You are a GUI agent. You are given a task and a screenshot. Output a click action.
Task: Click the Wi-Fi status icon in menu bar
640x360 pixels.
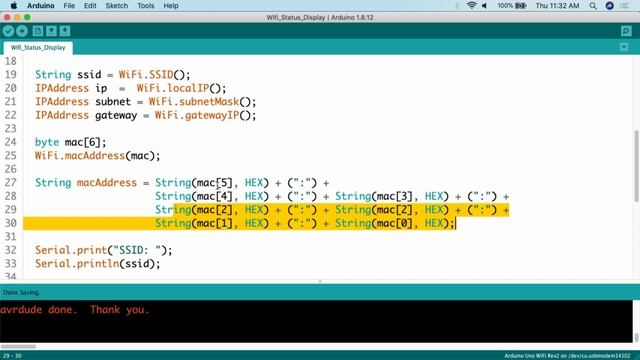471,6
